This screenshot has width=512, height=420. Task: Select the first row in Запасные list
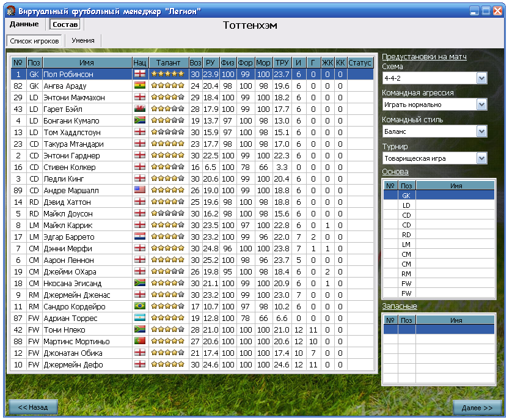439,329
